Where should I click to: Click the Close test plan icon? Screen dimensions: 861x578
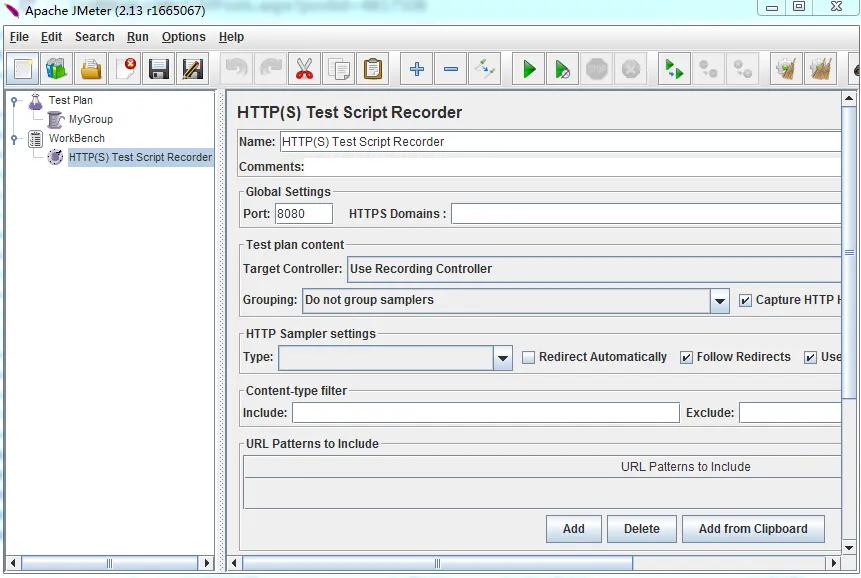pyautogui.click(x=125, y=69)
